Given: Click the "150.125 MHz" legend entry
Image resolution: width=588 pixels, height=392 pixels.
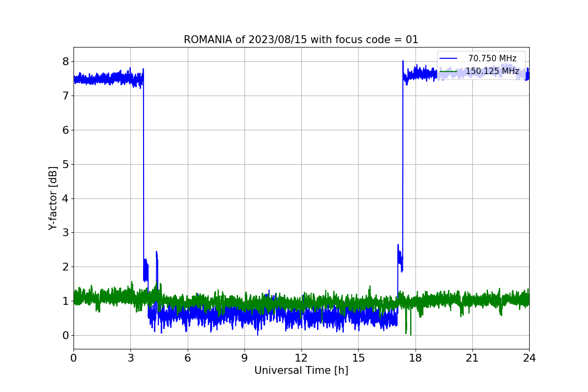Looking at the screenshot, I should [x=492, y=71].
